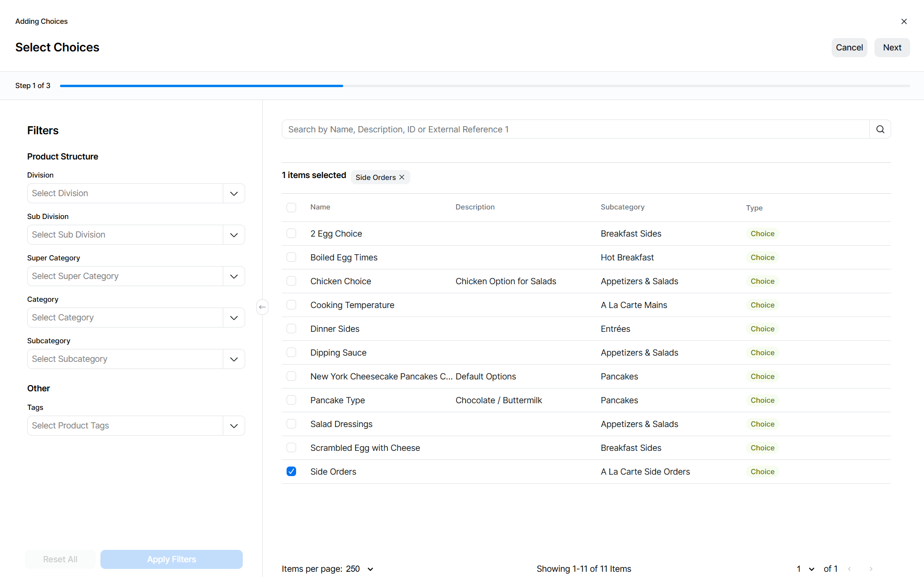The width and height of the screenshot is (924, 577).
Task: Remove the Side Orders selected chip
Action: pos(402,177)
